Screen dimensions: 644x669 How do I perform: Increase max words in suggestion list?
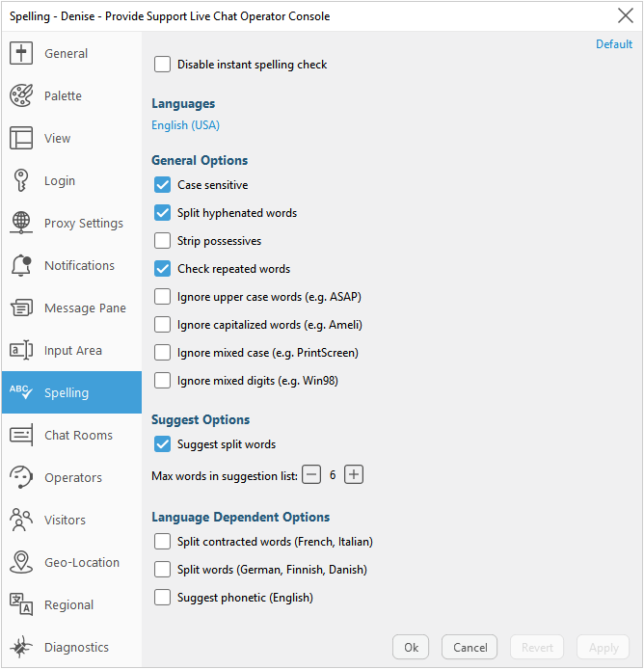(354, 474)
